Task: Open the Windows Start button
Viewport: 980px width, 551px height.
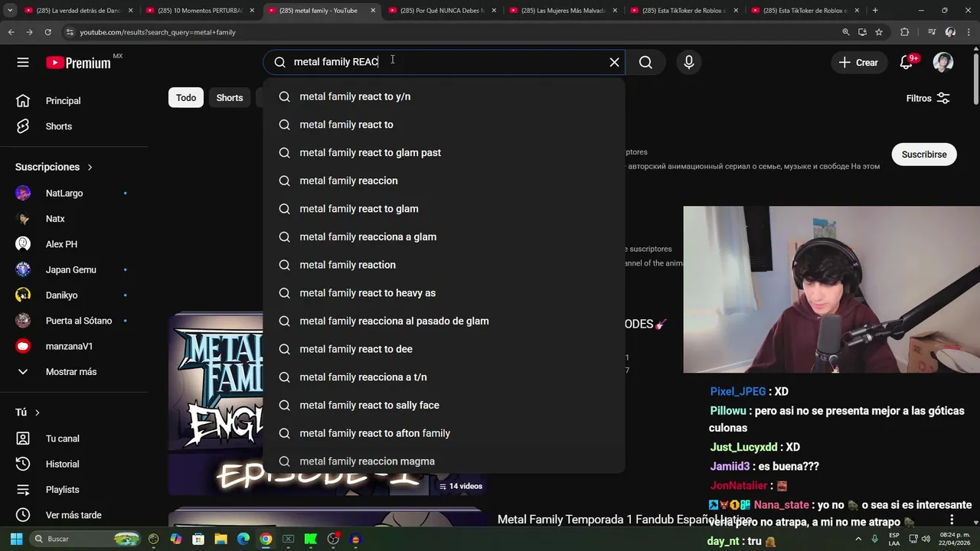Action: tap(16, 539)
